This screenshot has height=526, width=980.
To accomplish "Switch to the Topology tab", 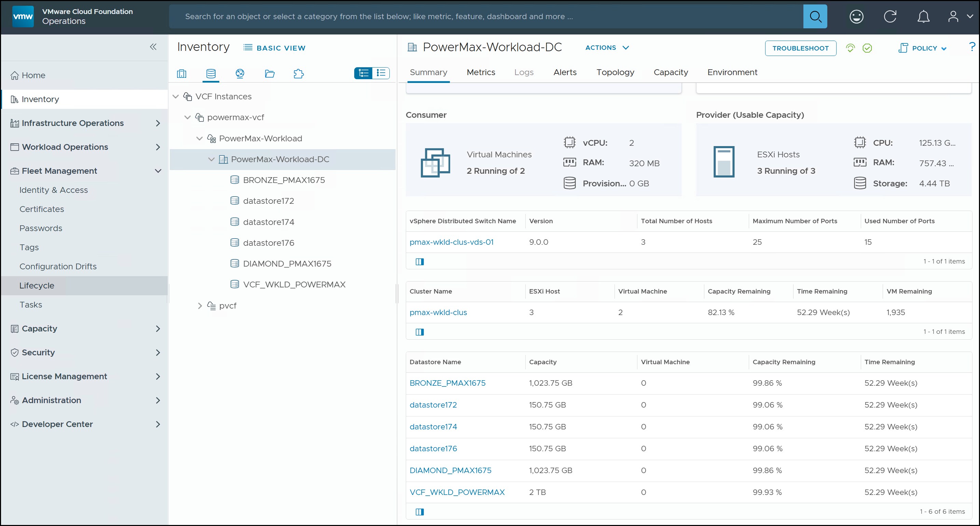I will (615, 72).
